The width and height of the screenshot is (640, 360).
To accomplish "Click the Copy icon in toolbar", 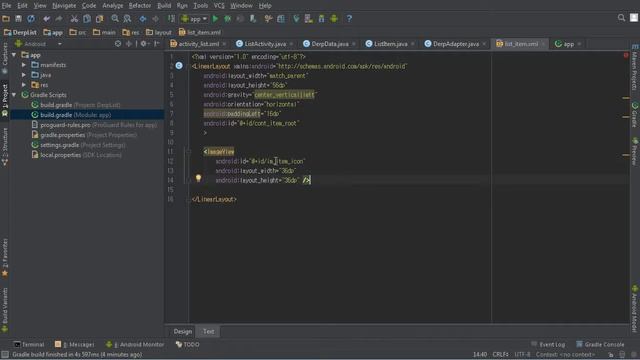I will click(87, 19).
